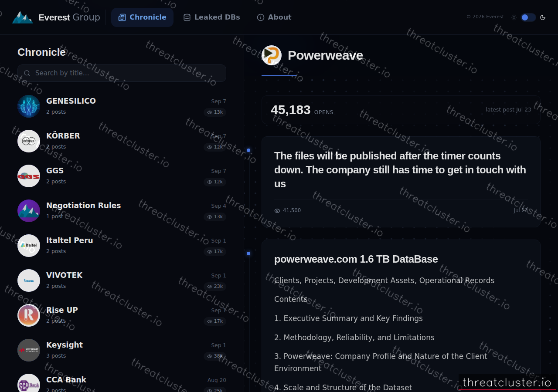Click the Powerweave Company Profile line
Image resolution: width=558 pixels, height=392 pixels.
click(x=381, y=362)
